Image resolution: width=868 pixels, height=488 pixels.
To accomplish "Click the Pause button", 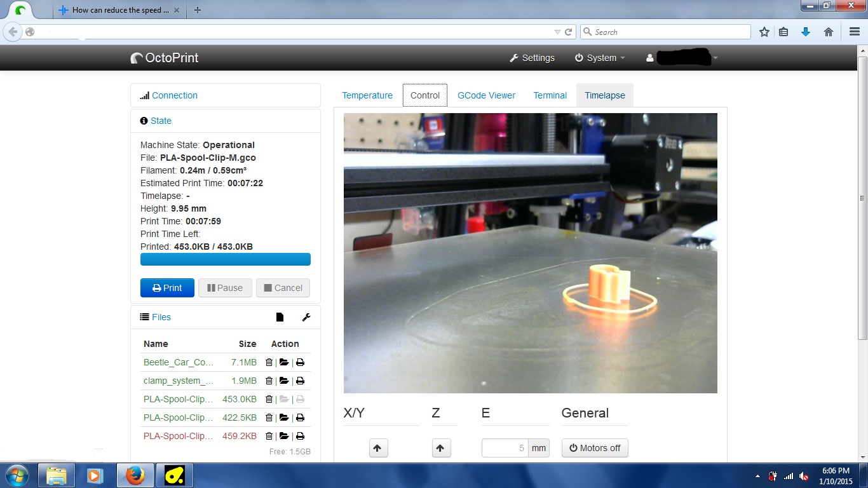I will tap(225, 288).
